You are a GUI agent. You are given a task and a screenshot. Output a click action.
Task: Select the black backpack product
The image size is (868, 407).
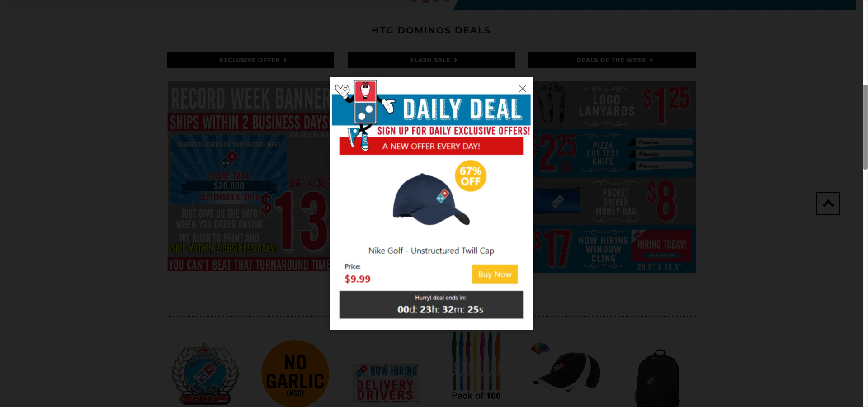(657, 378)
